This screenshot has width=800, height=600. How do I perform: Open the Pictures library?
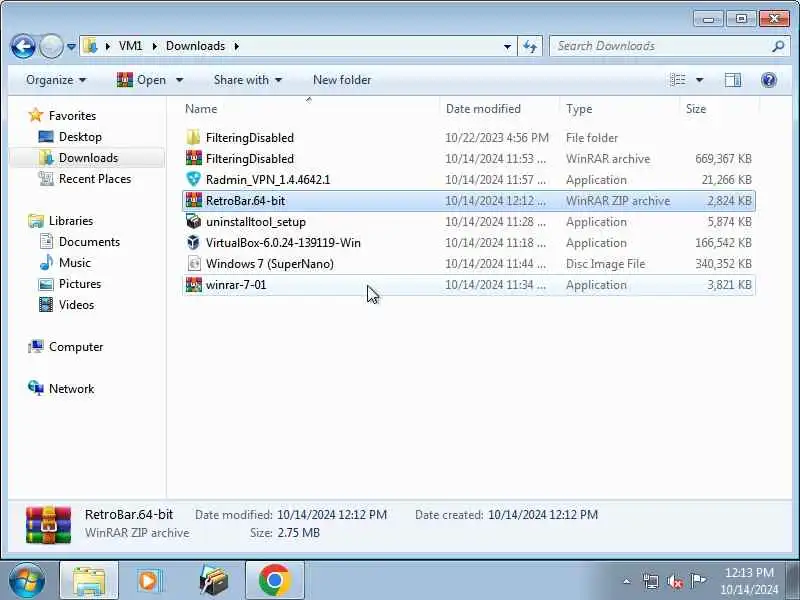(80, 284)
